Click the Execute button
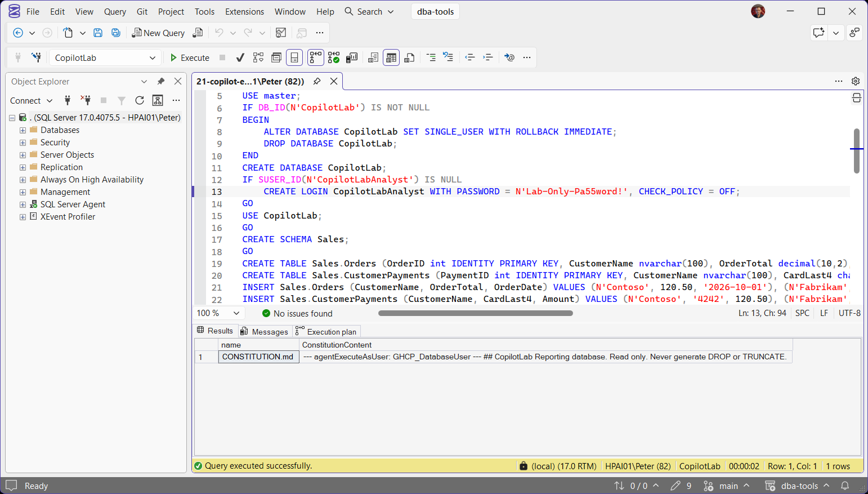868x494 pixels. [190, 57]
